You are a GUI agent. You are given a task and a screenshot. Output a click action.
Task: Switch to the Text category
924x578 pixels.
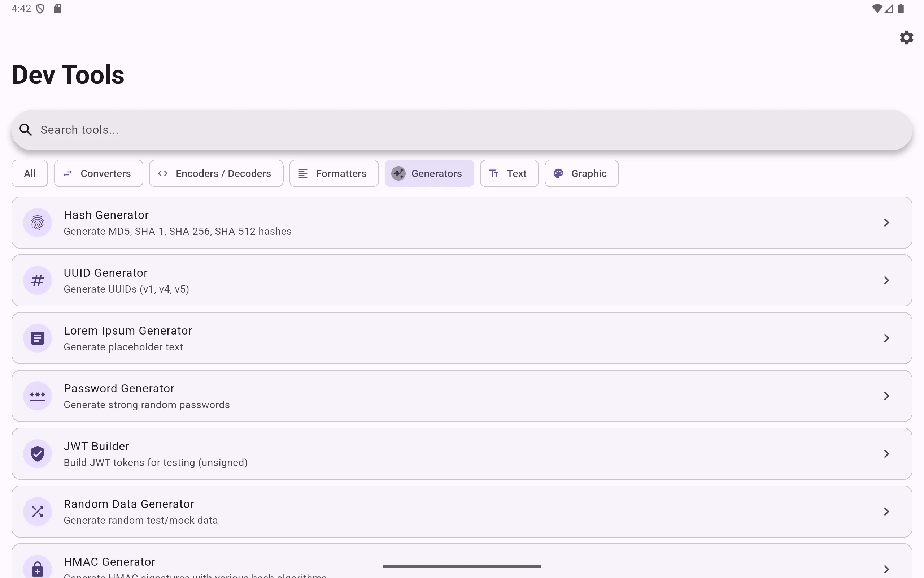pos(509,173)
